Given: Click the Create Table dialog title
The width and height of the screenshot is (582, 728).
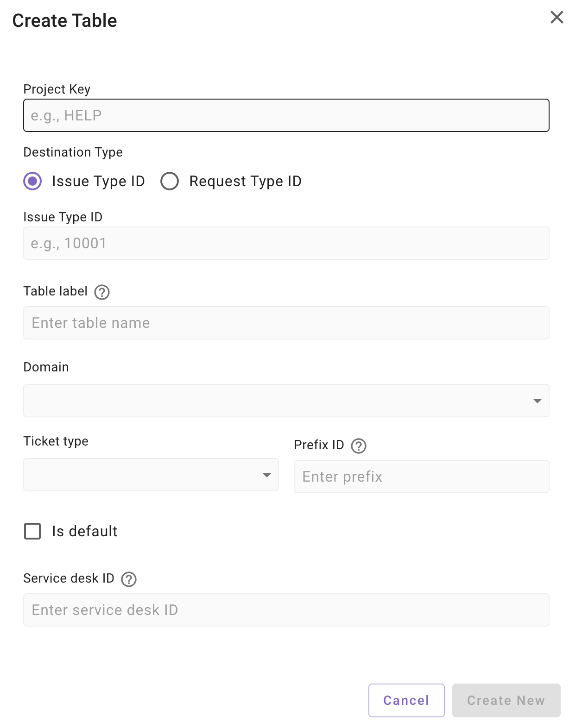Looking at the screenshot, I should point(64,21).
